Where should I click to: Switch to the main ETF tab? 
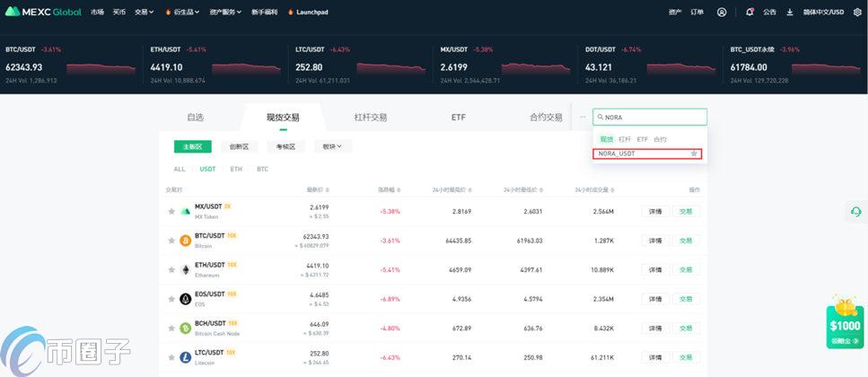click(x=459, y=118)
